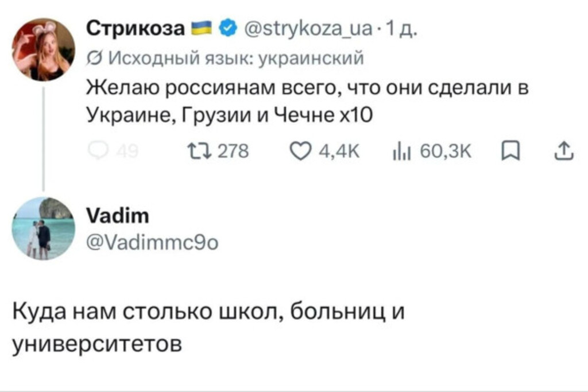
Task: Click the 4,4K likes count
Action: point(339,152)
